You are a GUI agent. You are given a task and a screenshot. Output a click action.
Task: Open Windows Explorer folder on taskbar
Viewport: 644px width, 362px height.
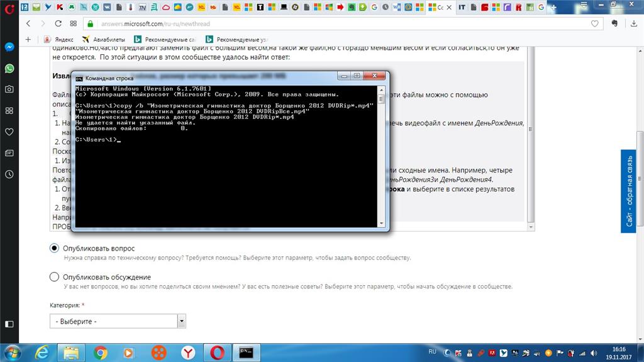pos(71,353)
